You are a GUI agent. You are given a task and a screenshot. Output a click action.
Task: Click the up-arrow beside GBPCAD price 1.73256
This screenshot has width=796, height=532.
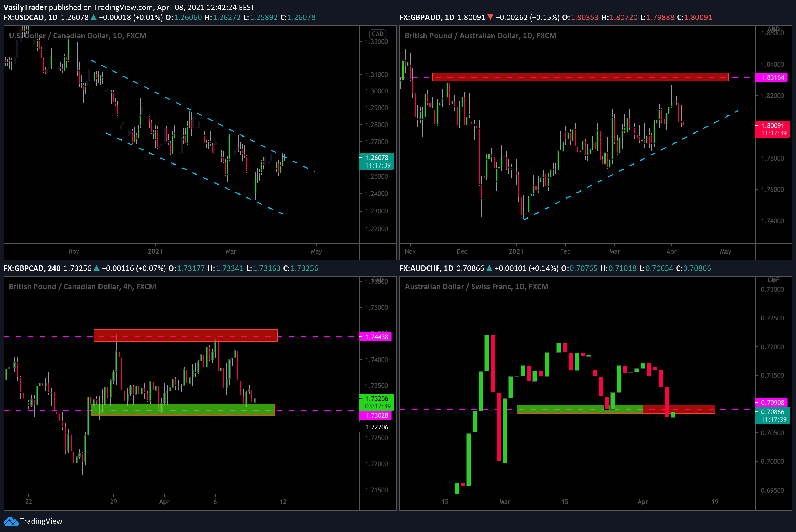point(97,268)
